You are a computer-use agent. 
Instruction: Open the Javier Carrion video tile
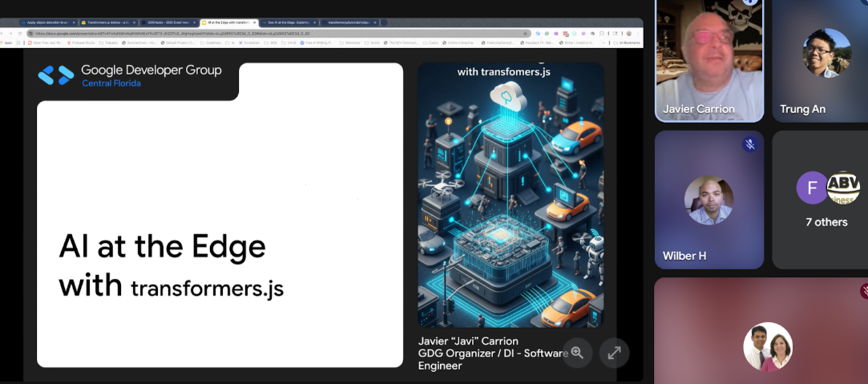tap(709, 60)
